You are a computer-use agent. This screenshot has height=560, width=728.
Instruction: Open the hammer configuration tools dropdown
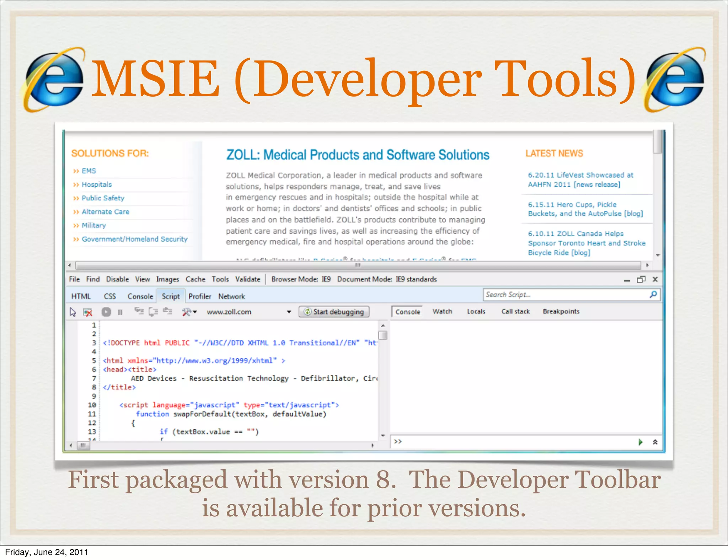coord(189,312)
